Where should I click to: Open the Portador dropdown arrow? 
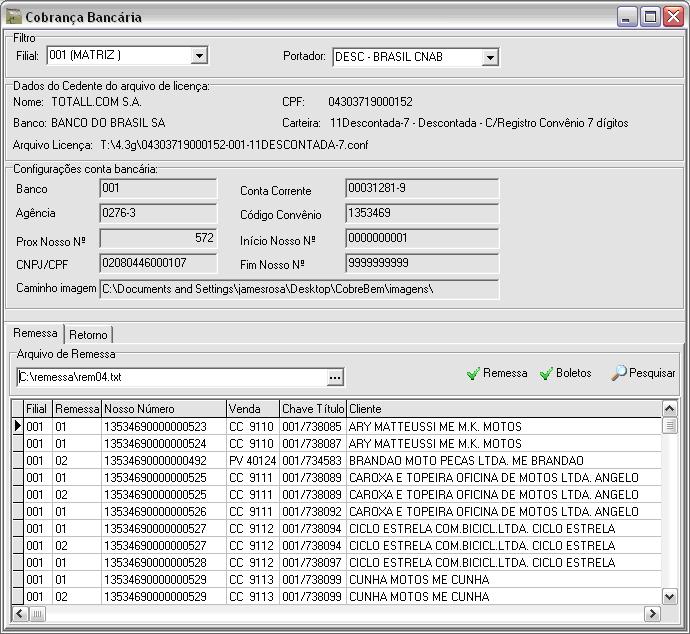(x=490, y=57)
